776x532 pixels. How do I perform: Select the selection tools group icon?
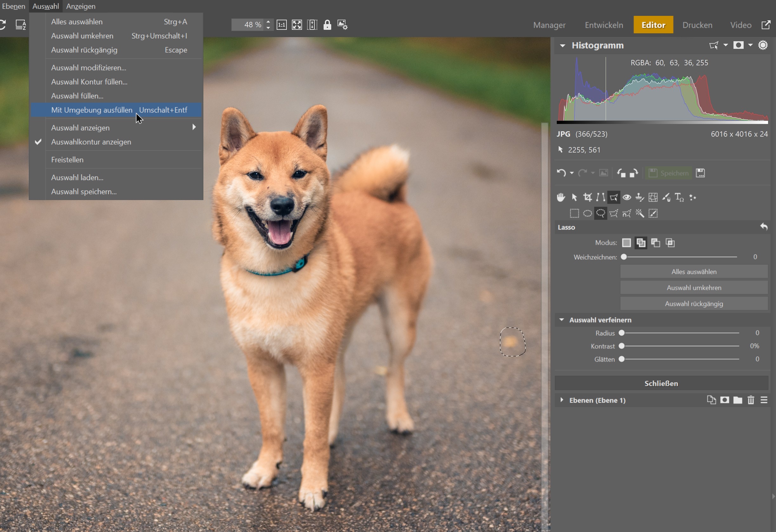614,197
